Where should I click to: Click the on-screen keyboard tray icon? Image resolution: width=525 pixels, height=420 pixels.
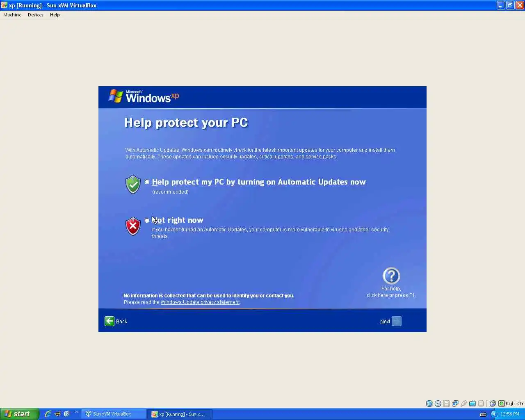point(483,414)
